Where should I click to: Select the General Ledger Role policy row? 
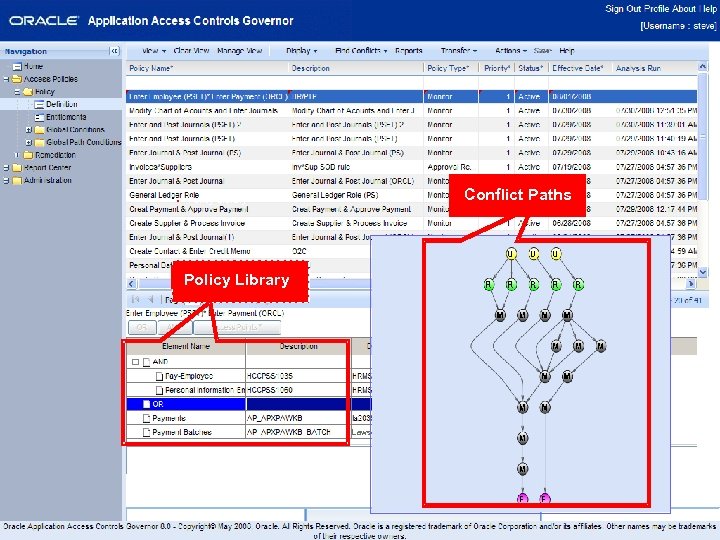click(411, 195)
